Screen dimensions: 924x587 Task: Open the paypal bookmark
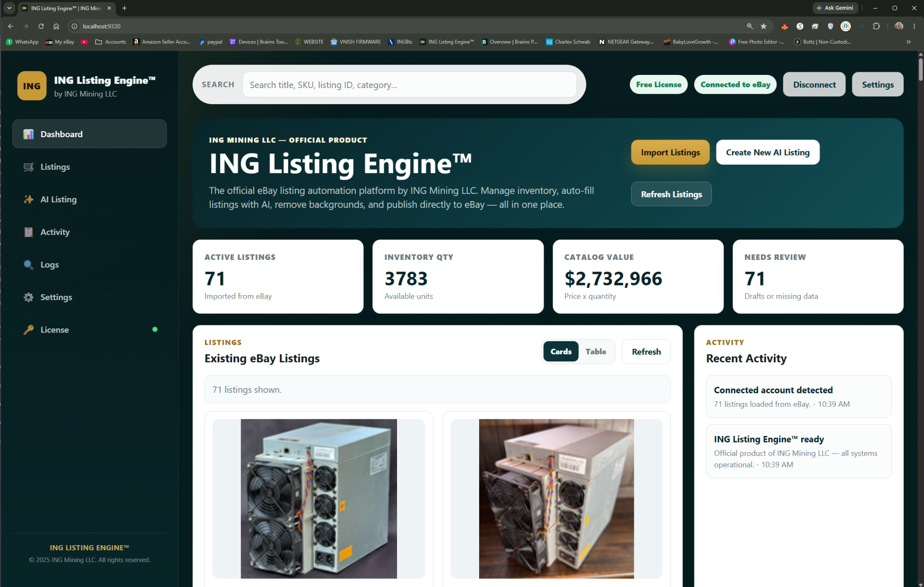(x=211, y=42)
